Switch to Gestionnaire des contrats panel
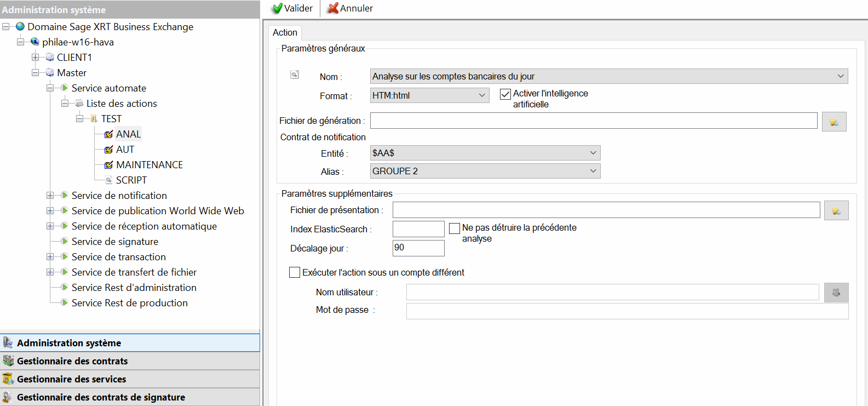This screenshot has height=406, width=868. click(x=72, y=361)
